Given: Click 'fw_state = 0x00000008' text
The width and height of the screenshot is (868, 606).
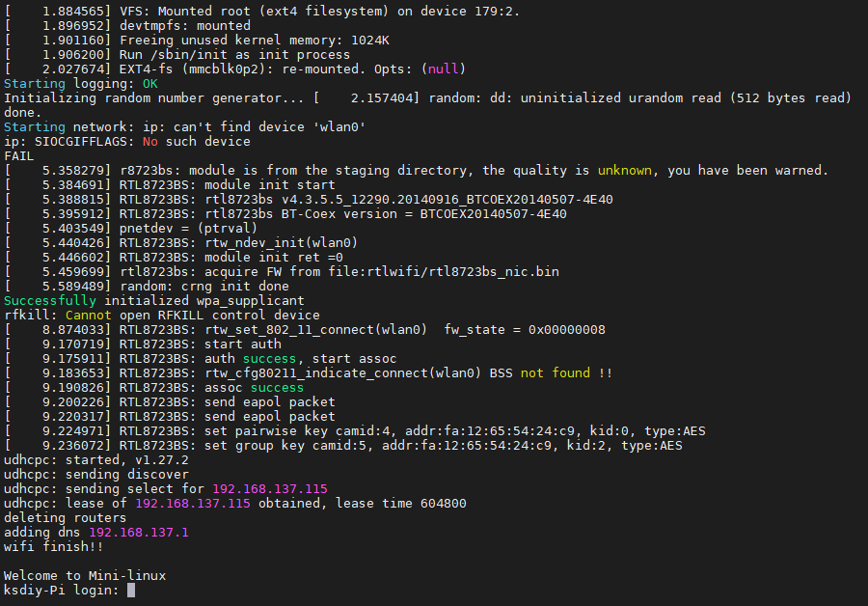Looking at the screenshot, I should (525, 330).
